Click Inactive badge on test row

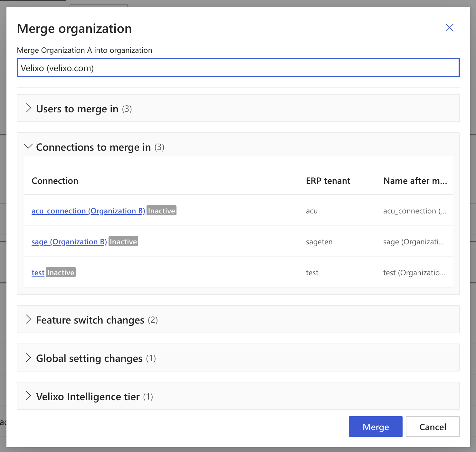pos(61,272)
